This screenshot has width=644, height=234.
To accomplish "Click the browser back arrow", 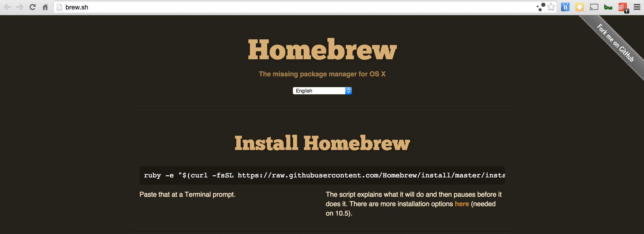I will [x=7, y=7].
